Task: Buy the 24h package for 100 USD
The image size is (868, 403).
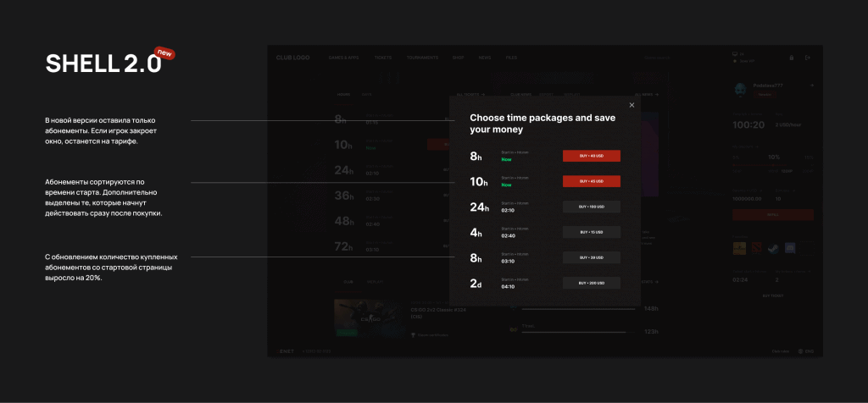Action: (591, 207)
